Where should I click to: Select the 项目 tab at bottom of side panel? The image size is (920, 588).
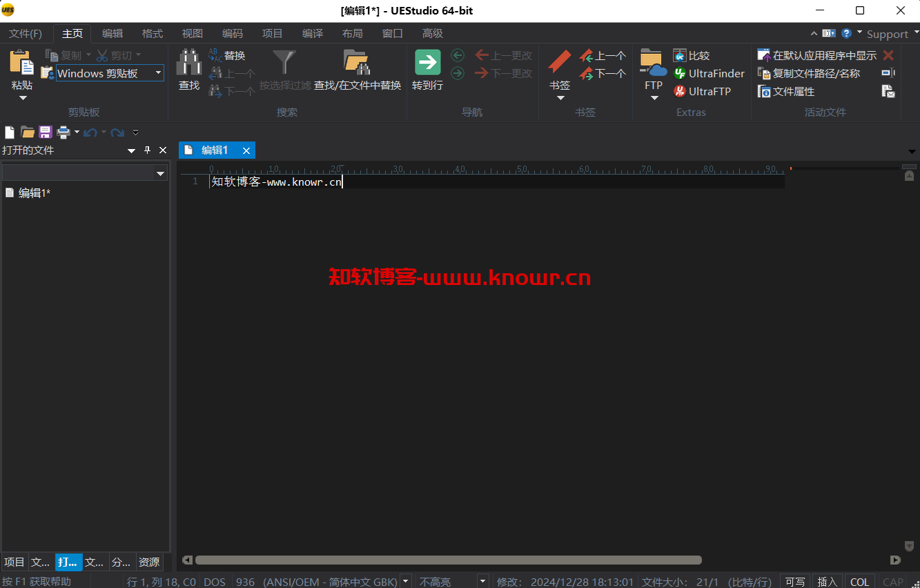click(14, 562)
